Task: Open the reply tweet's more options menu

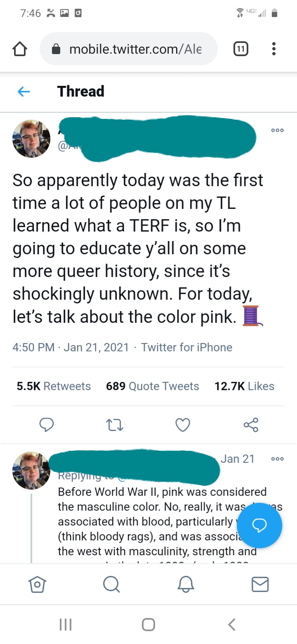Action: pos(277,459)
